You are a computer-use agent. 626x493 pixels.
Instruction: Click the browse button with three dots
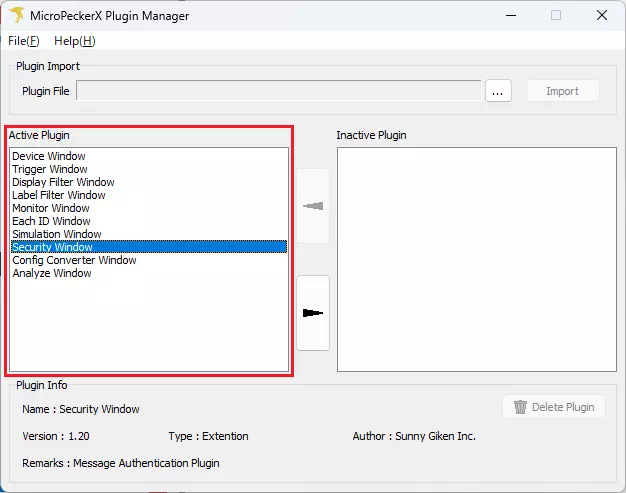coord(498,91)
